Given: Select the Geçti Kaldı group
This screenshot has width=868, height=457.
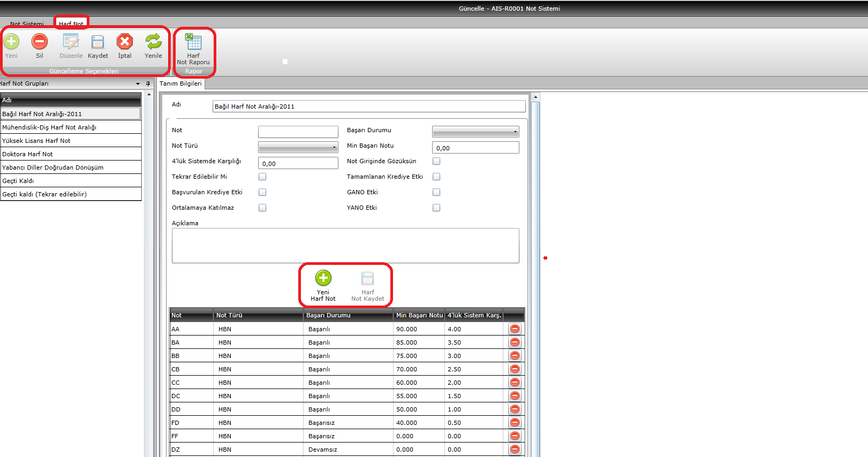Looking at the screenshot, I should pyautogui.click(x=71, y=181).
